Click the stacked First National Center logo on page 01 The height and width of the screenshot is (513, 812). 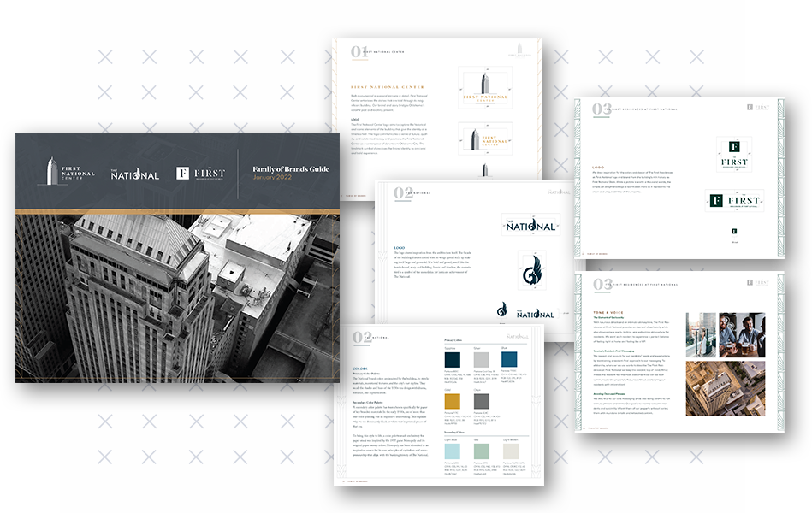485,88
